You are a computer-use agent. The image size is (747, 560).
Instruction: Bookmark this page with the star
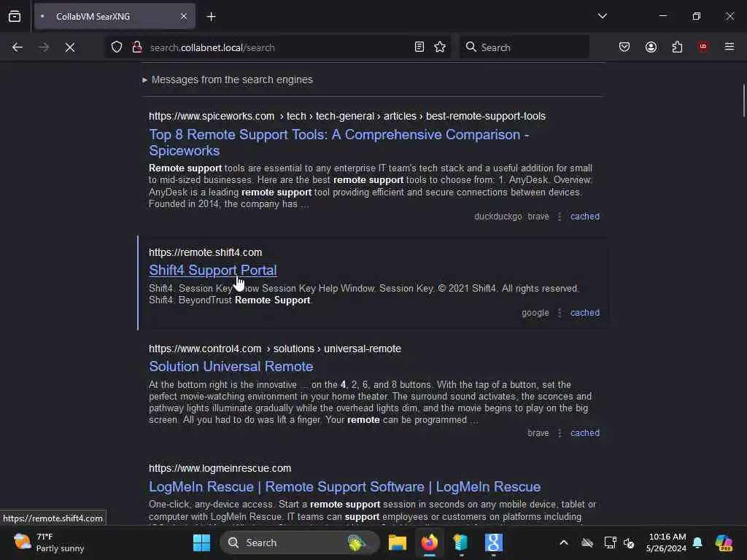(440, 47)
